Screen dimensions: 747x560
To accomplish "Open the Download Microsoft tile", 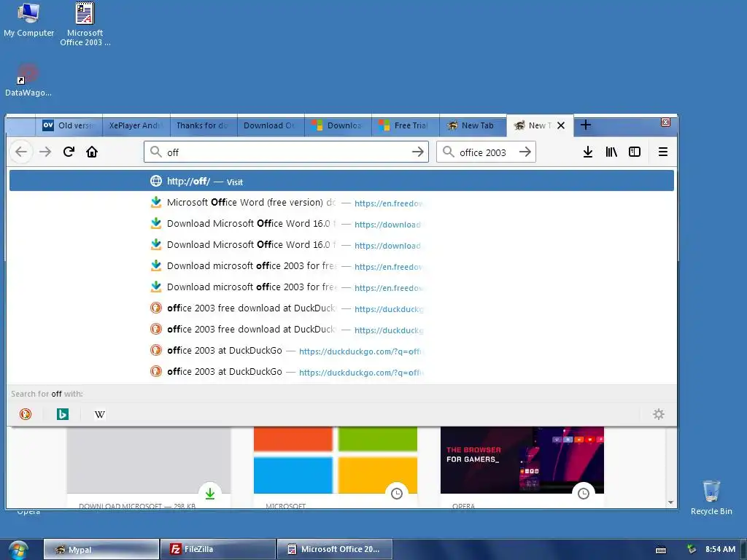I will click(149, 460).
